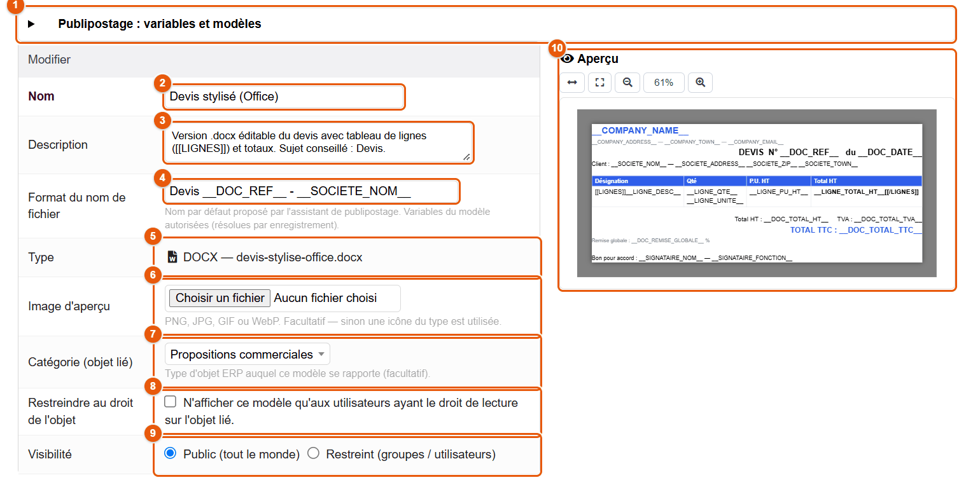
Task: Click the 'Modifier' header label
Action: pos(49,60)
